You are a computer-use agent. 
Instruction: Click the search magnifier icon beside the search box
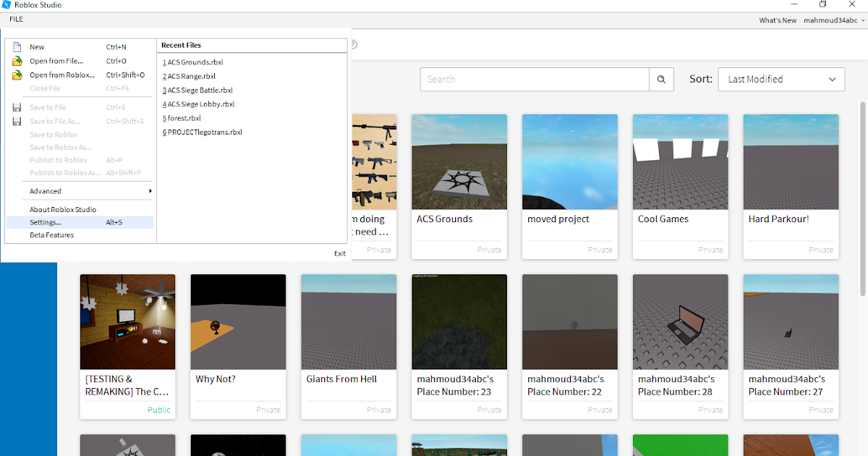[x=660, y=79]
